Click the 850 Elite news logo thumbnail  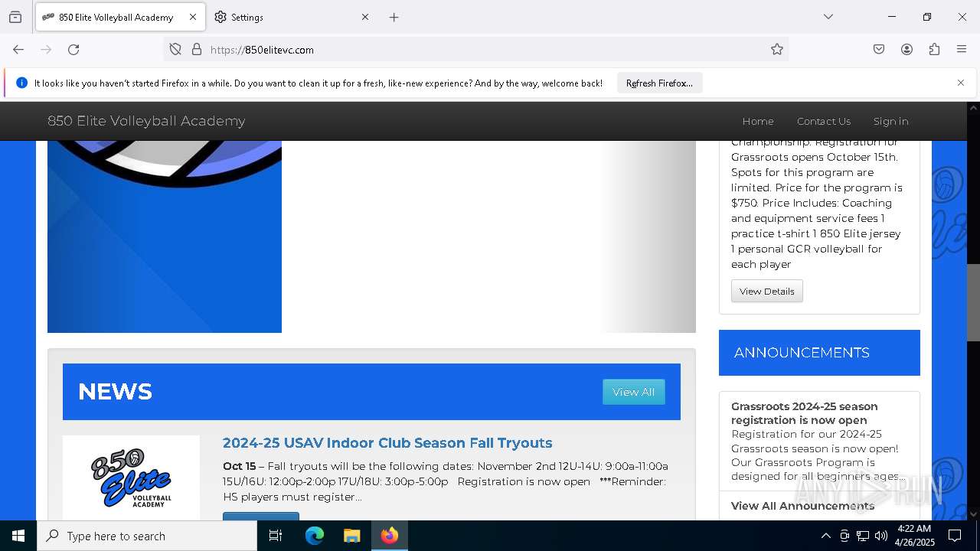coord(131,478)
